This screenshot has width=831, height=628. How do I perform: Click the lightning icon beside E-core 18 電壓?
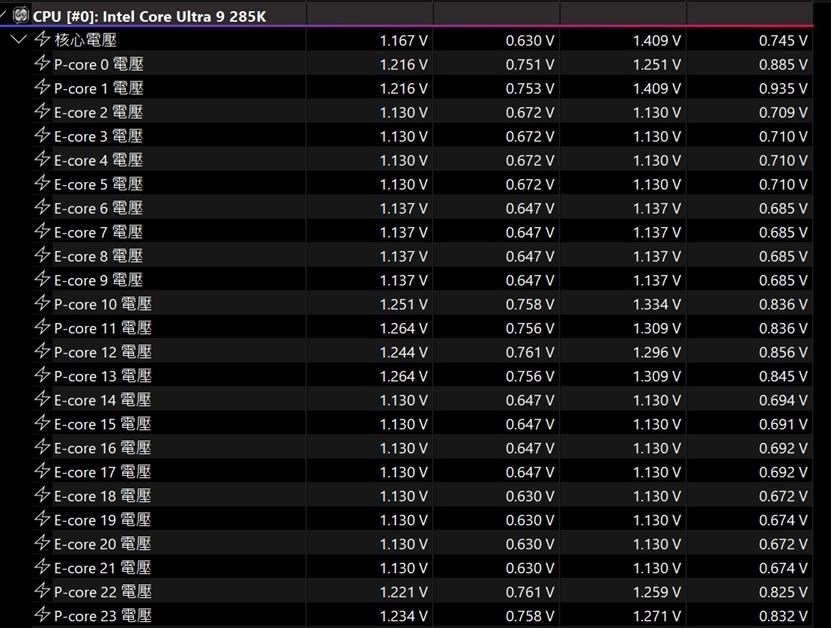pos(42,496)
